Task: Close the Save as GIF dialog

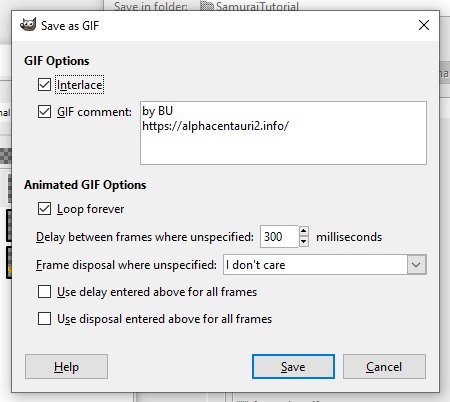Action: tap(424, 25)
